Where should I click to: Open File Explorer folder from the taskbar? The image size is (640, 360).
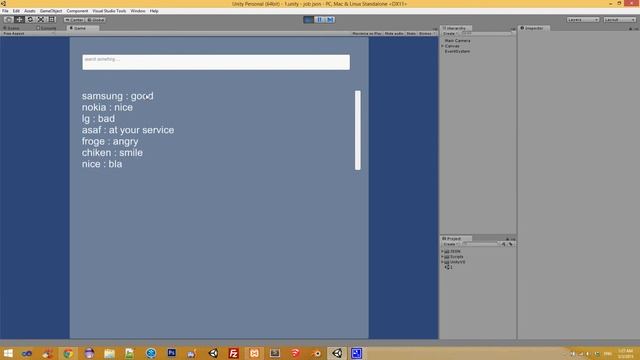tap(109, 353)
